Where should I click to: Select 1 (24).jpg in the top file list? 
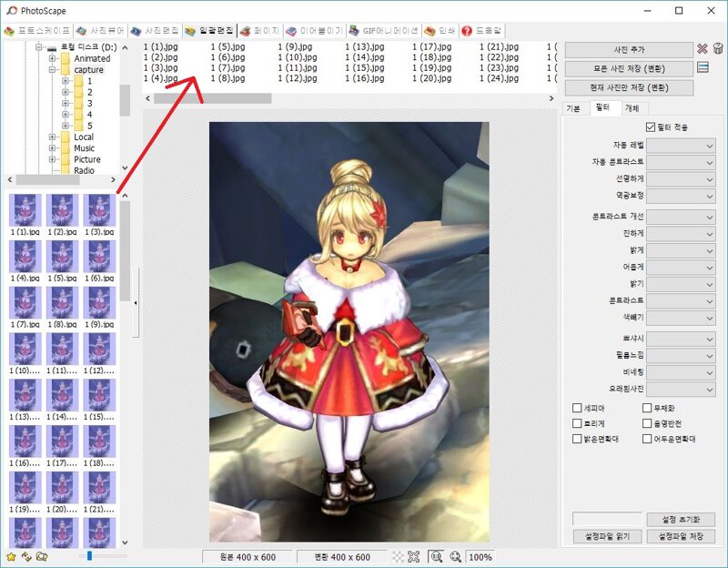pyautogui.click(x=499, y=78)
